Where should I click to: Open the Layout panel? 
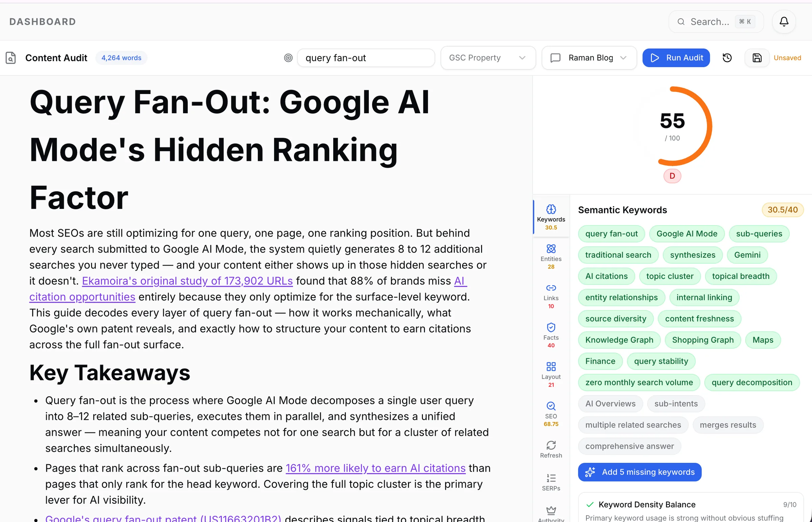coord(551,375)
